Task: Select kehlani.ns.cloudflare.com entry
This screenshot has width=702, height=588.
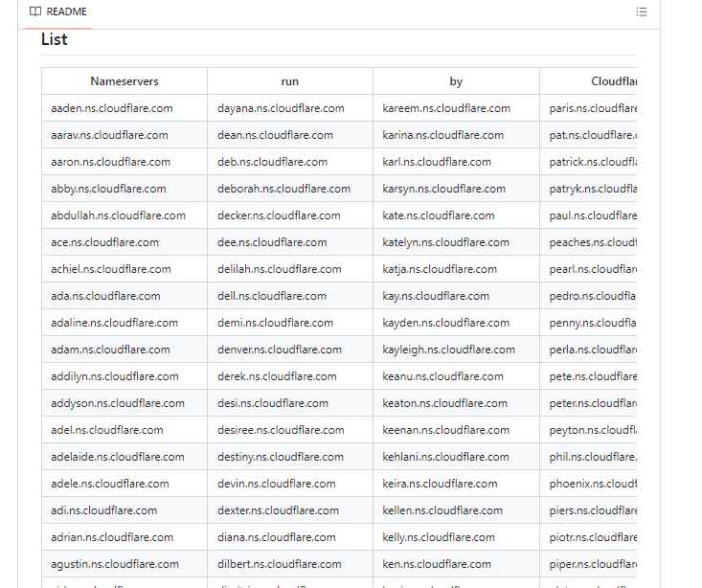Action: [x=445, y=457]
